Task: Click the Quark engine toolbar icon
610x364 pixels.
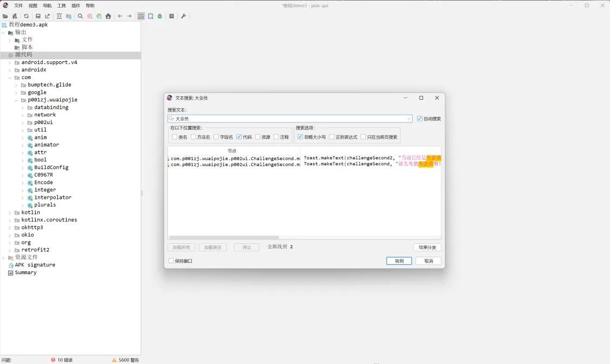Action: pyautogui.click(x=151, y=16)
